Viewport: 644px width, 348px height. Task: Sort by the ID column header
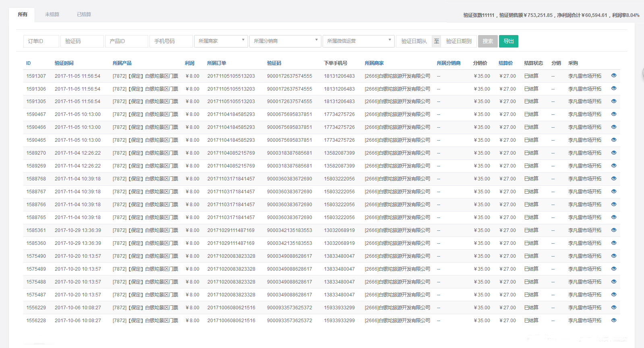[x=28, y=63]
